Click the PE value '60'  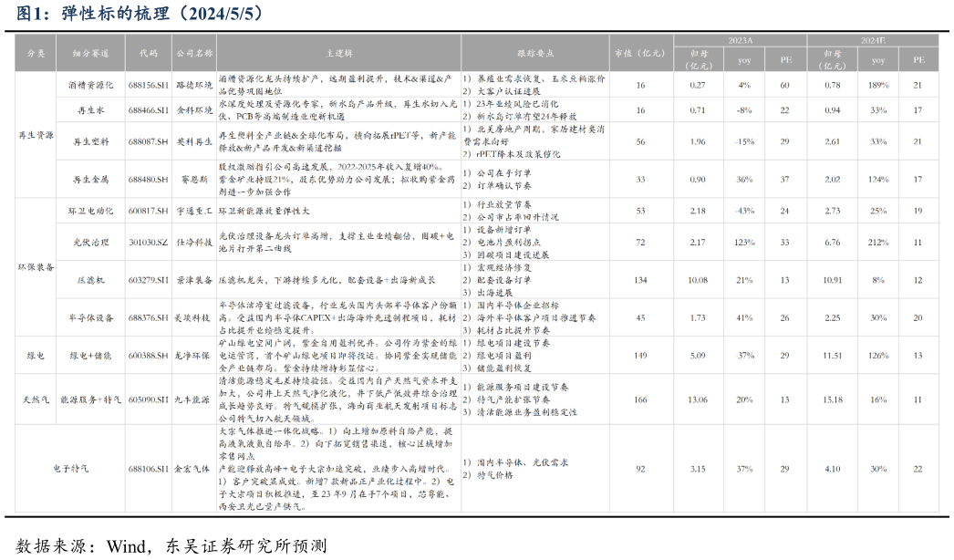click(785, 85)
